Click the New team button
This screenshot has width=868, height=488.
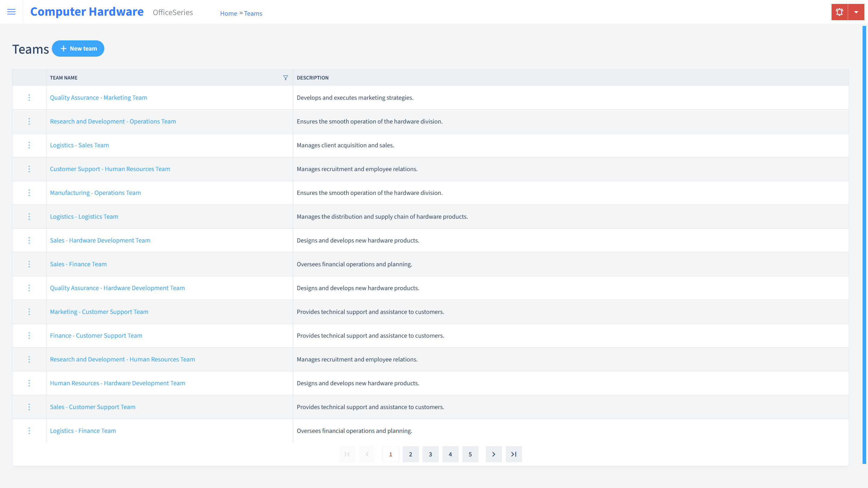78,48
